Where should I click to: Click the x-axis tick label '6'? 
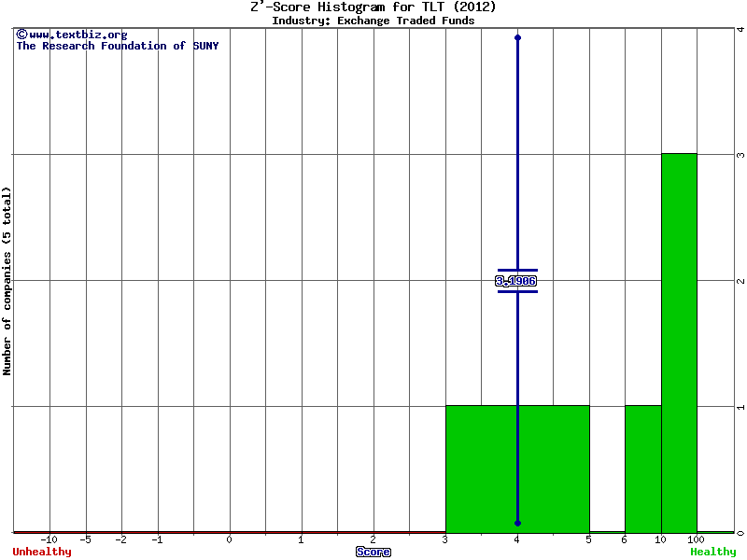pos(625,539)
